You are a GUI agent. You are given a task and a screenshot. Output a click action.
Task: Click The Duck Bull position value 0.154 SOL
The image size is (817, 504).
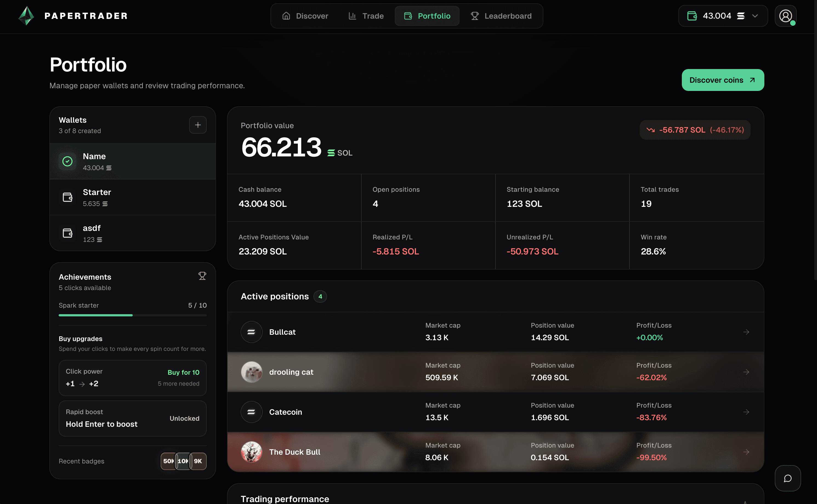point(550,458)
